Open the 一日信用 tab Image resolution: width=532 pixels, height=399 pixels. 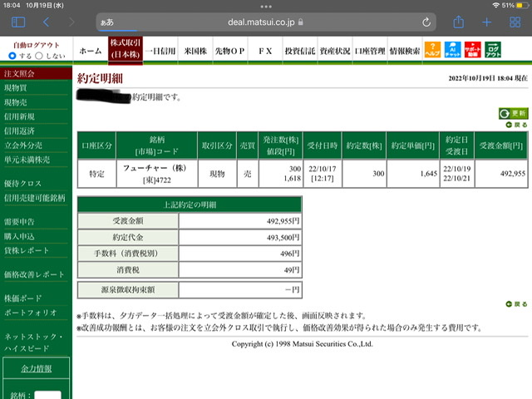click(160, 51)
